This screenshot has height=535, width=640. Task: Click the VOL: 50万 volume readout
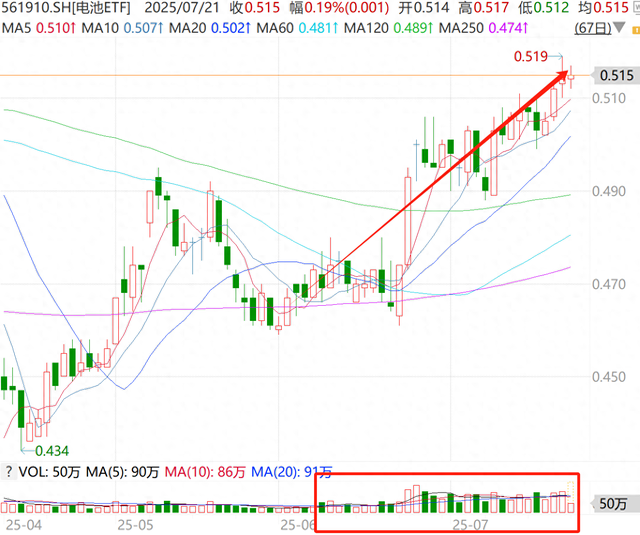click(49, 473)
